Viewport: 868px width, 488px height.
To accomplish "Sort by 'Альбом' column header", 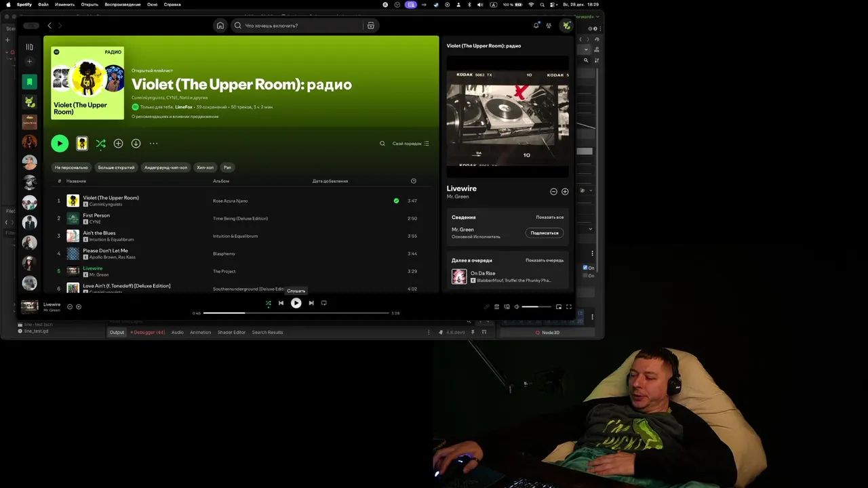I will pos(221,181).
